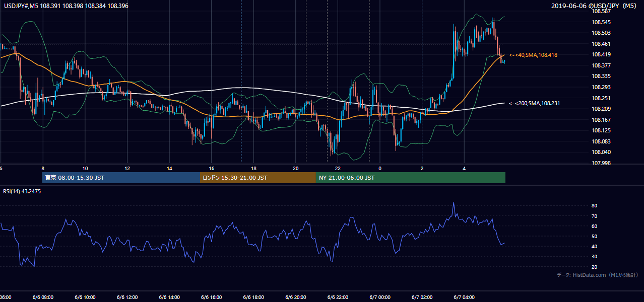The height and width of the screenshot is (302, 644).
Task: Click price axis value 108.377
Action: [x=601, y=65]
